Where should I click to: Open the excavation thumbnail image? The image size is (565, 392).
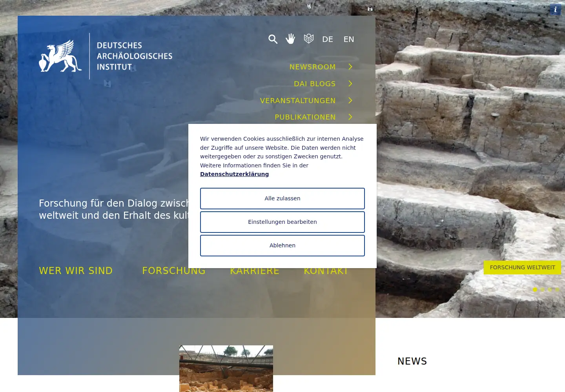click(226, 368)
